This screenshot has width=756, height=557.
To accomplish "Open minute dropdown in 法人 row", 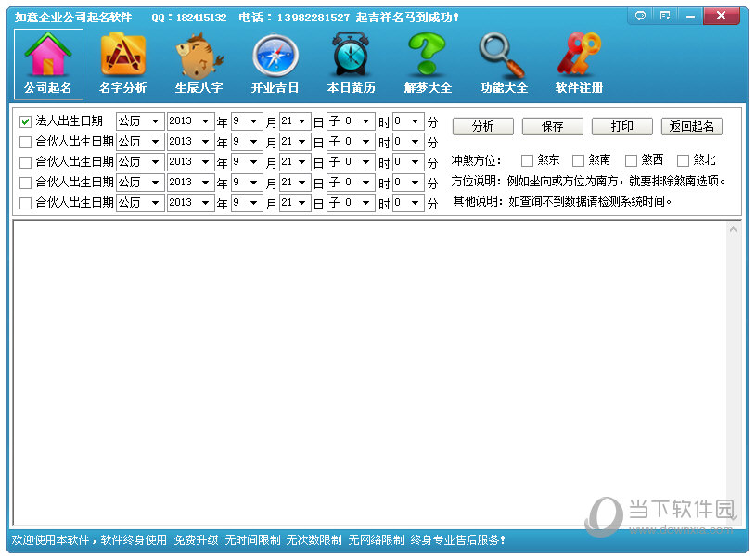I will [x=408, y=120].
